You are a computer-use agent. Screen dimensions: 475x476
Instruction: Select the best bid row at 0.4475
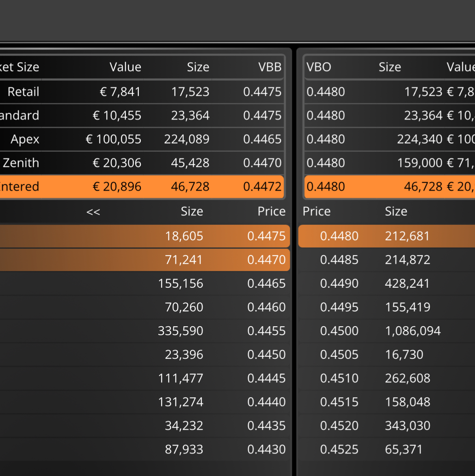pos(145,236)
